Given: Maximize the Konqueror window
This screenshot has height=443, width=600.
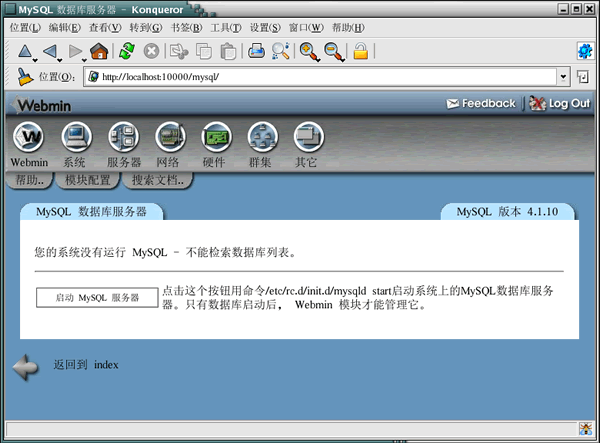Looking at the screenshot, I should [x=576, y=9].
